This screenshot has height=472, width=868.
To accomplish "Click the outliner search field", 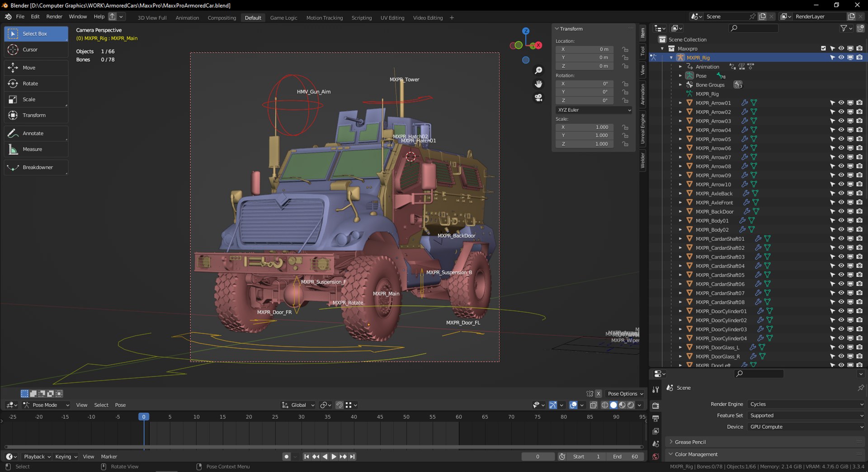I will pyautogui.click(x=754, y=29).
